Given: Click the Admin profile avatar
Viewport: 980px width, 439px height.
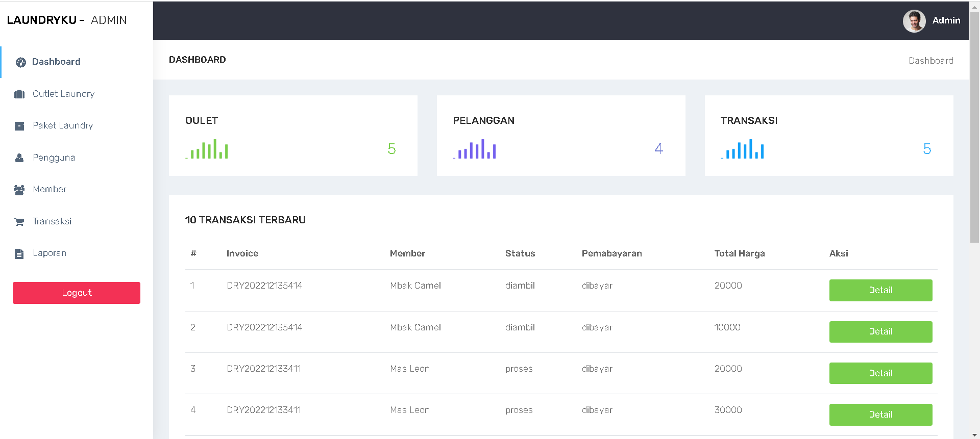Looking at the screenshot, I should (914, 21).
